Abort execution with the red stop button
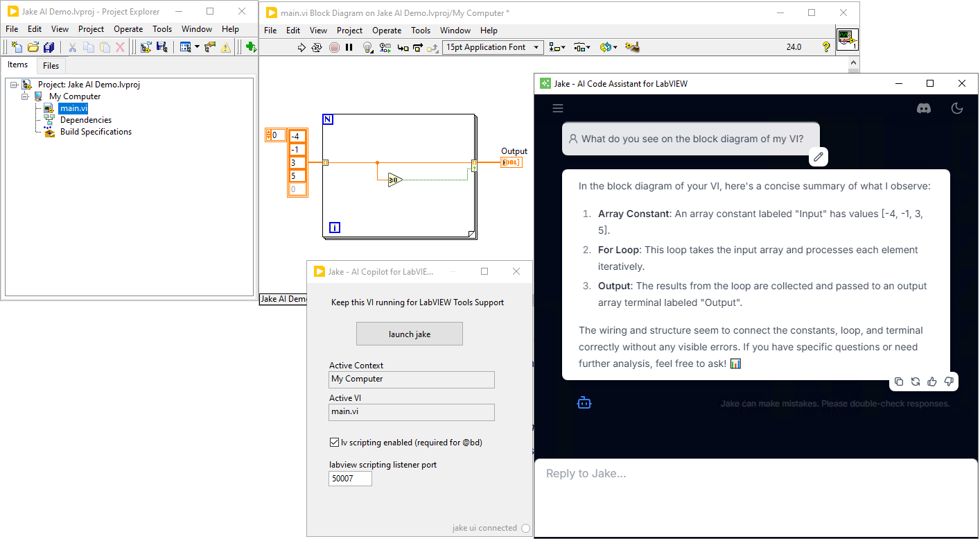 click(x=334, y=47)
